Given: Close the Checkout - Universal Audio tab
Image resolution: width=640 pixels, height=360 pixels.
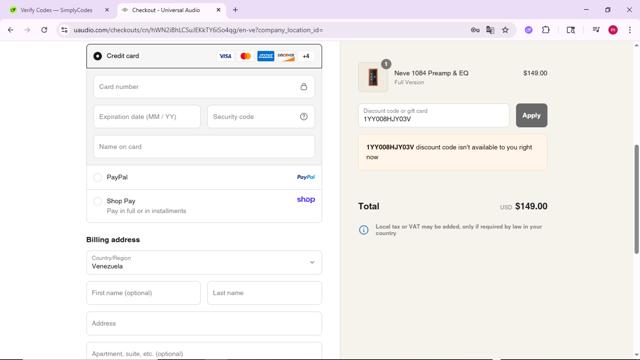Looking at the screenshot, I should coord(218,10).
